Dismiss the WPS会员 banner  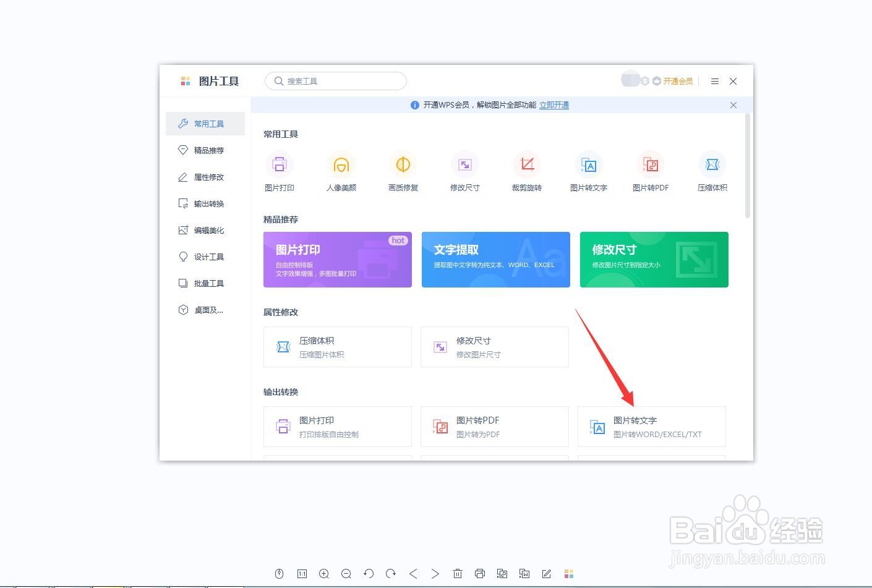(733, 105)
